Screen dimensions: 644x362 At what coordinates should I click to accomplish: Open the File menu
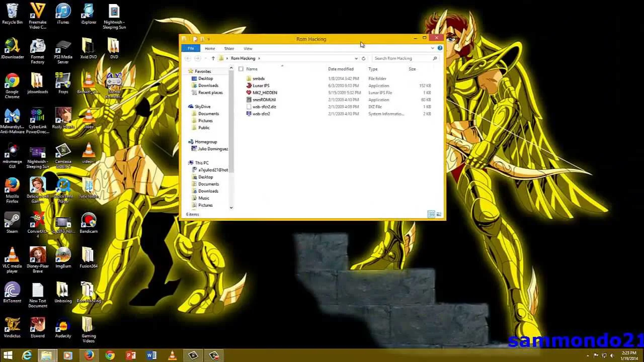[x=191, y=49]
